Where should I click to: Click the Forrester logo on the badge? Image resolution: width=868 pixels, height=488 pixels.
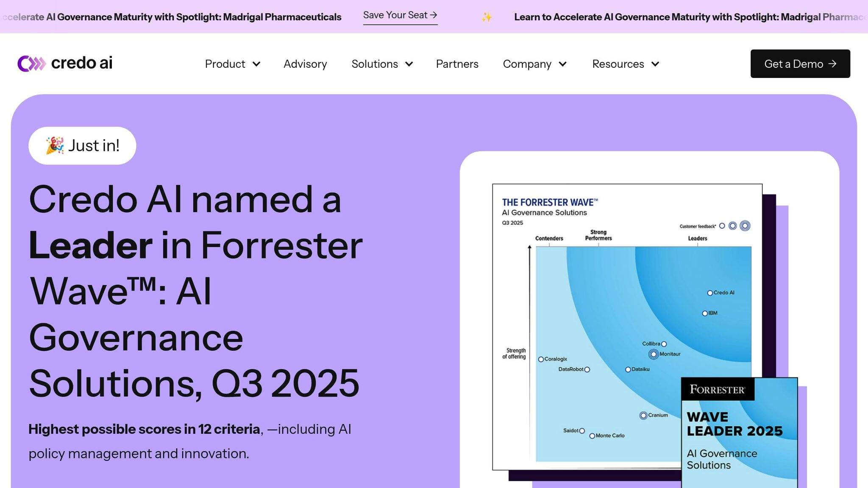[x=717, y=389]
